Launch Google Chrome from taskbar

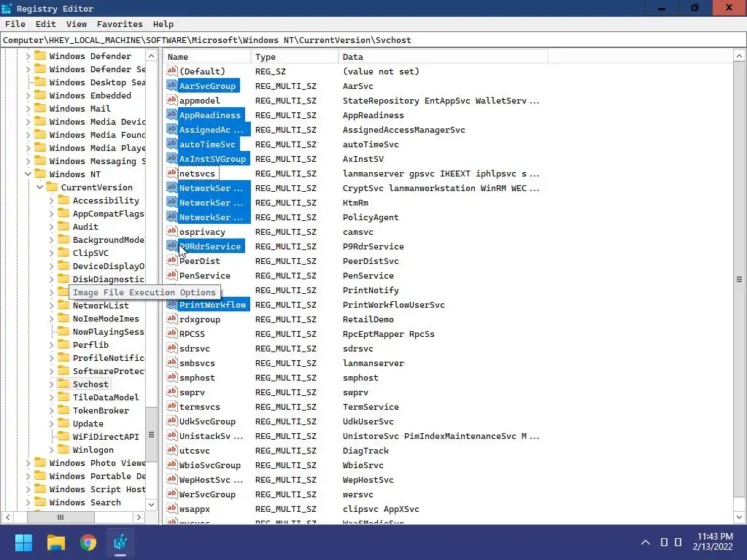pyautogui.click(x=88, y=542)
